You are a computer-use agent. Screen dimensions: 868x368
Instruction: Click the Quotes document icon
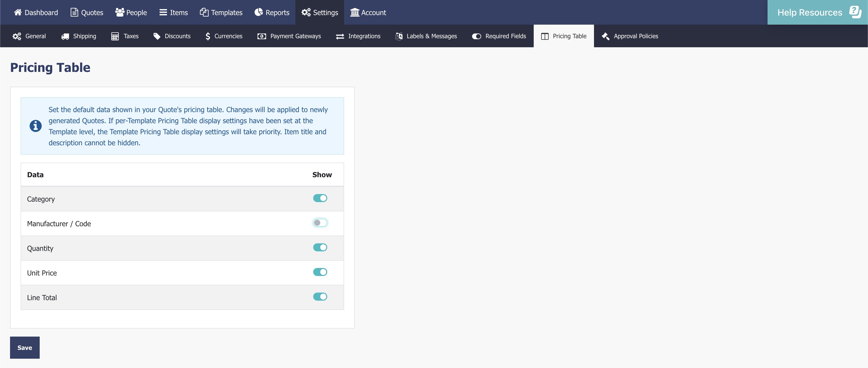point(74,13)
